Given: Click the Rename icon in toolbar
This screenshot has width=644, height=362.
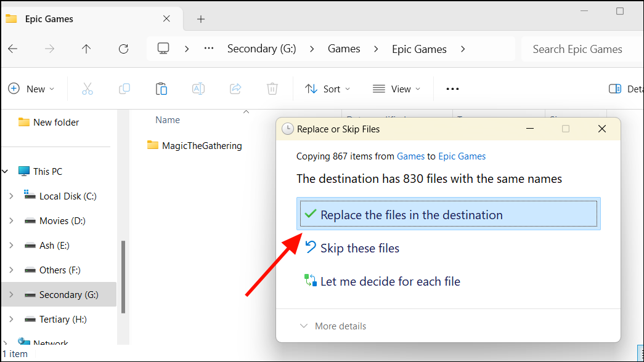Looking at the screenshot, I should pos(198,89).
